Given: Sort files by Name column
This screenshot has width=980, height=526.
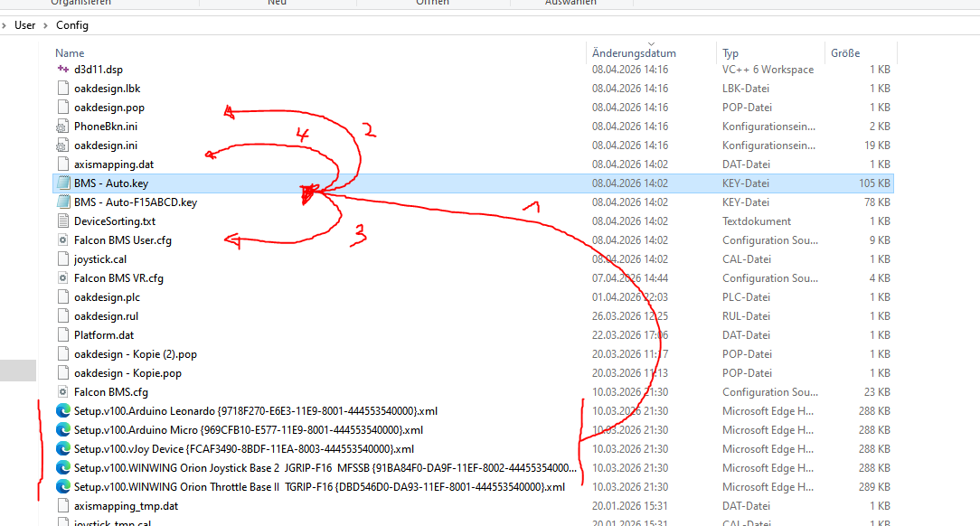Looking at the screenshot, I should pos(70,53).
